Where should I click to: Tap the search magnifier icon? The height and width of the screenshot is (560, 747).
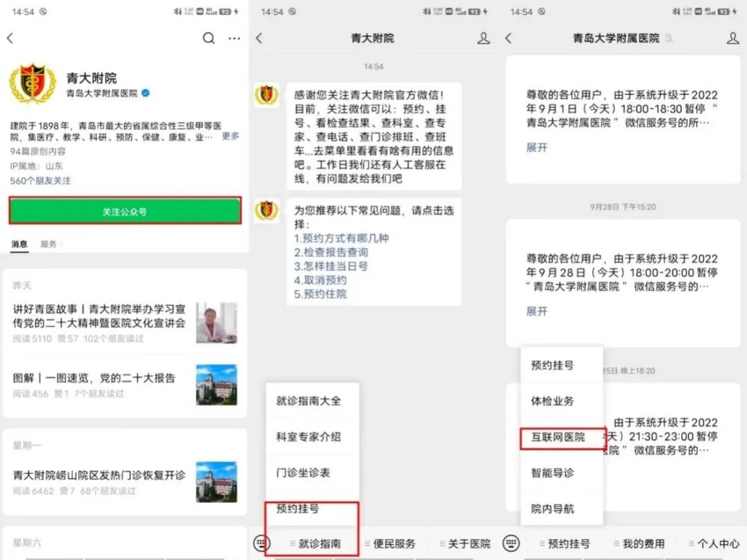coord(208,39)
